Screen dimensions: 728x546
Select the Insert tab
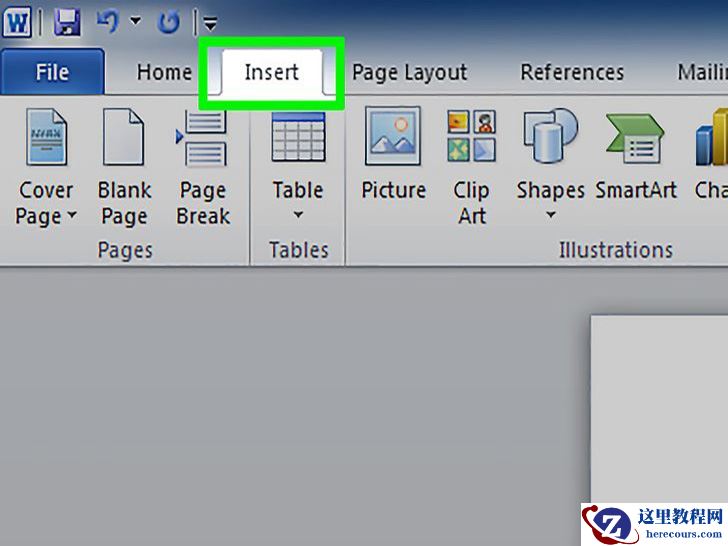tap(272, 72)
